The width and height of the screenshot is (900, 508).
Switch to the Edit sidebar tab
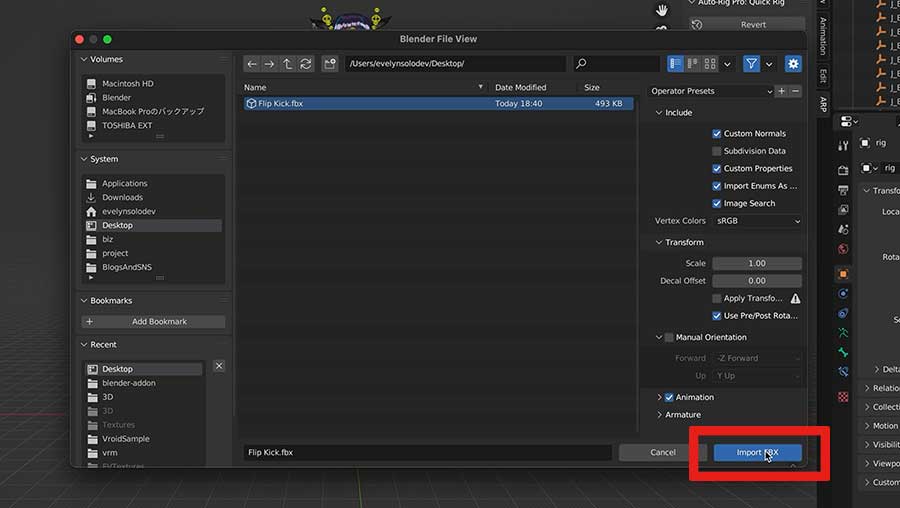(823, 75)
